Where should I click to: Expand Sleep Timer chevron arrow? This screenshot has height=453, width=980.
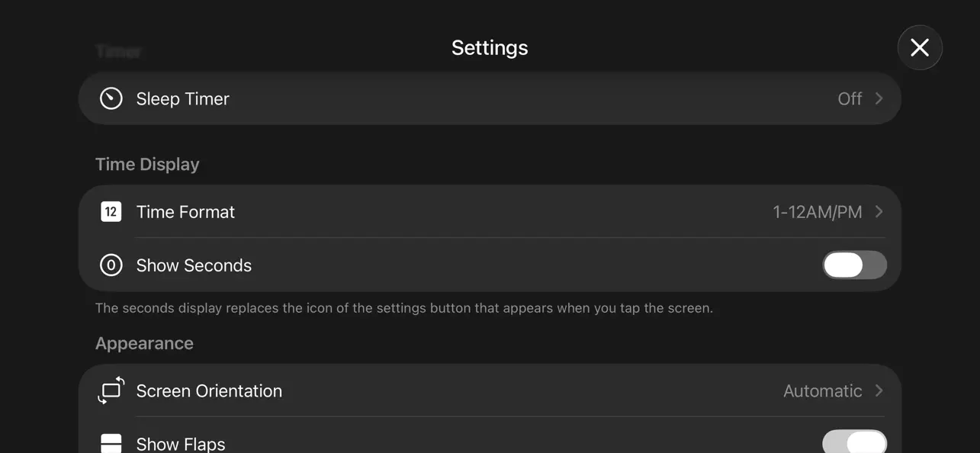879,98
